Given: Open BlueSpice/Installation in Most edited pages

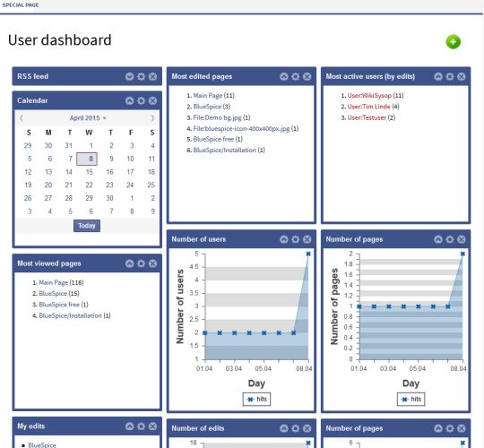Looking at the screenshot, I should [225, 151].
